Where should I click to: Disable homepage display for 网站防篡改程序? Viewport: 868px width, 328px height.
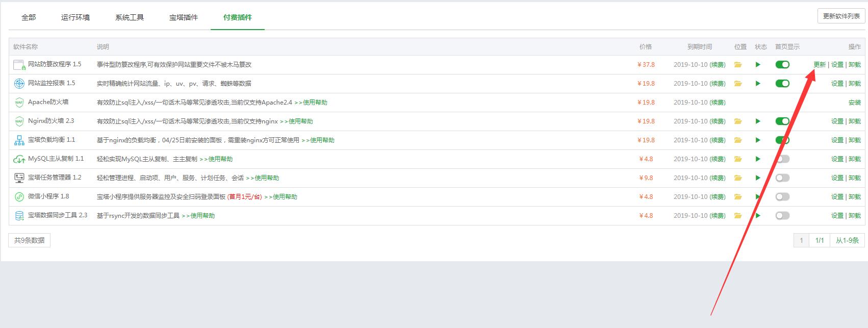[x=782, y=65]
